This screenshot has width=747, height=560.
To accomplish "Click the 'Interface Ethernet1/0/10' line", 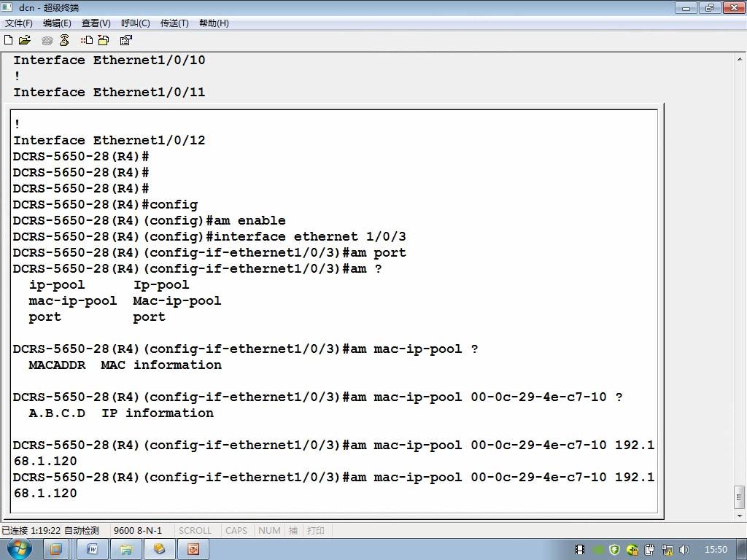I will coord(109,60).
